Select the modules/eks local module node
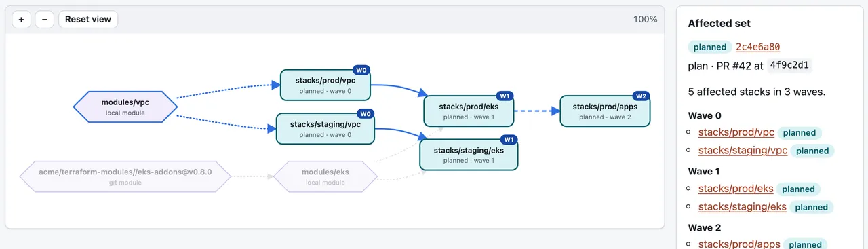This screenshot has height=249, width=868. click(x=325, y=176)
